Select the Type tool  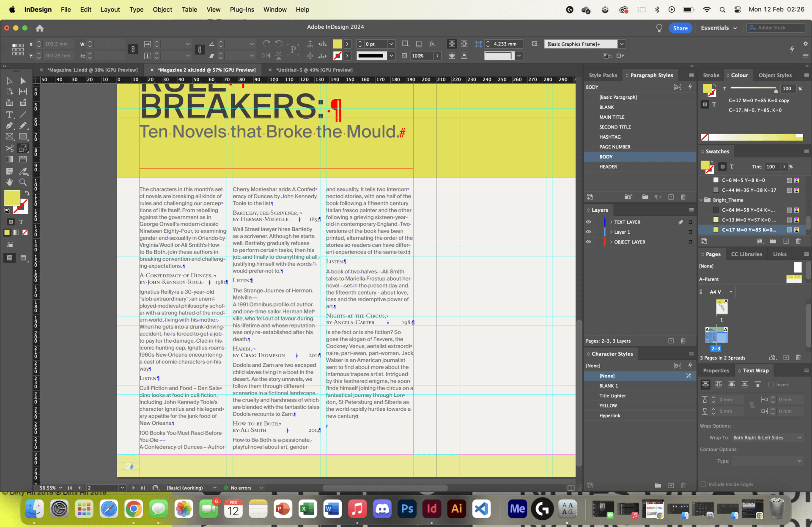(x=9, y=115)
